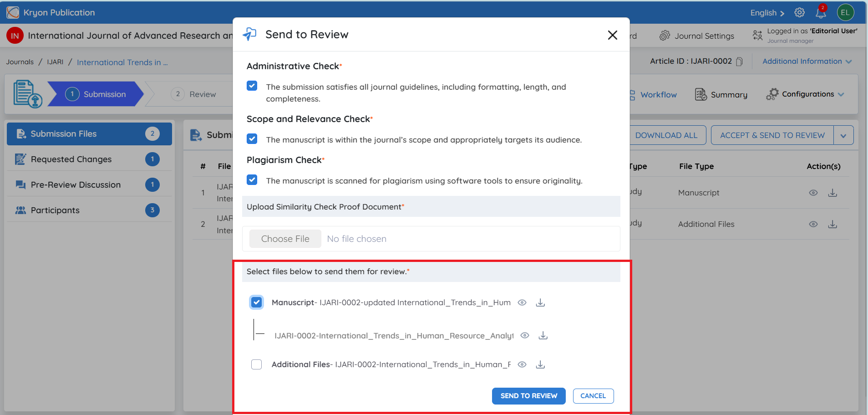Screen dimensions: 868x415
Task: Toggle the Administrative Check checkbox
Action: tap(252, 86)
